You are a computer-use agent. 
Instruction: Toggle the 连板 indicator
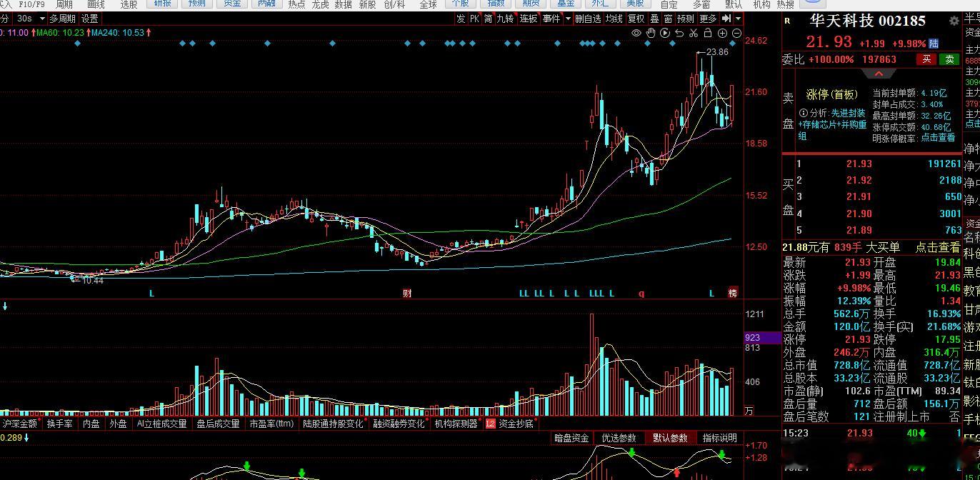point(529,19)
